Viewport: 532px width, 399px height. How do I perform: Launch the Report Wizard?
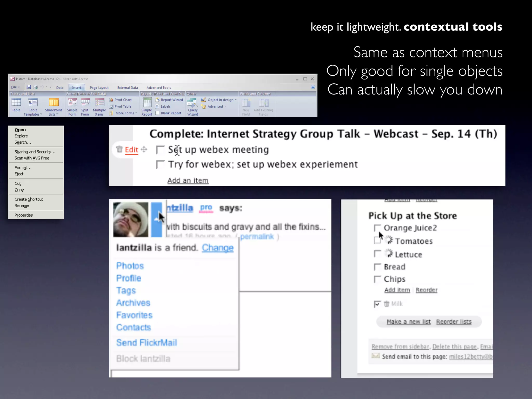[x=169, y=100]
